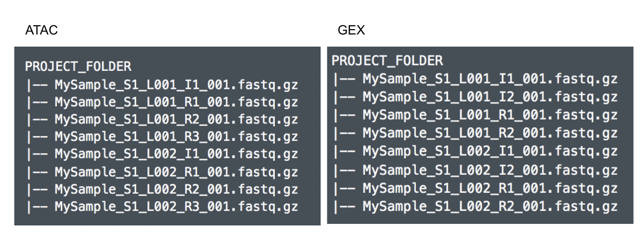Choose GEX file MySample_S1_L001_R2_001.fastq.gz
Screen dimensions: 644x238
click(x=490, y=133)
